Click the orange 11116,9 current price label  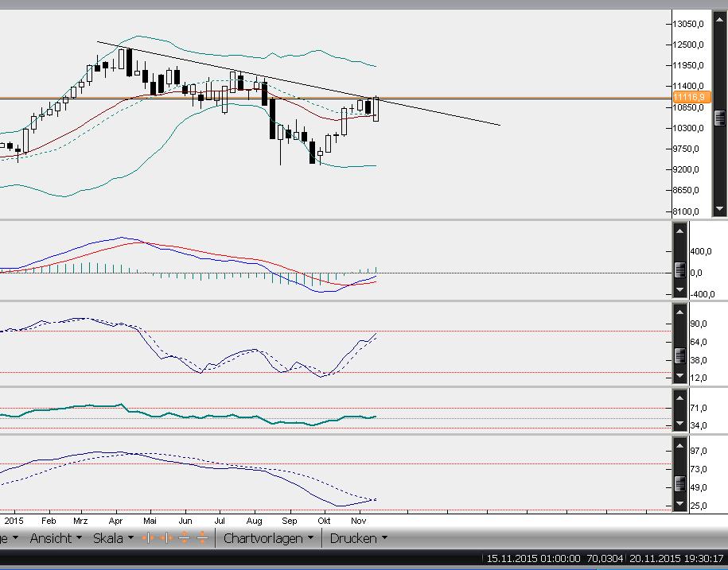point(691,97)
